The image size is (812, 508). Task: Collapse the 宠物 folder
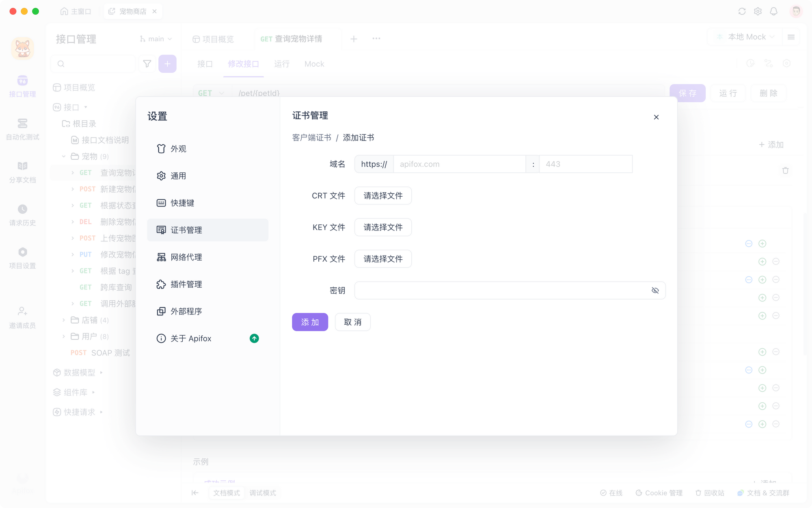point(64,156)
